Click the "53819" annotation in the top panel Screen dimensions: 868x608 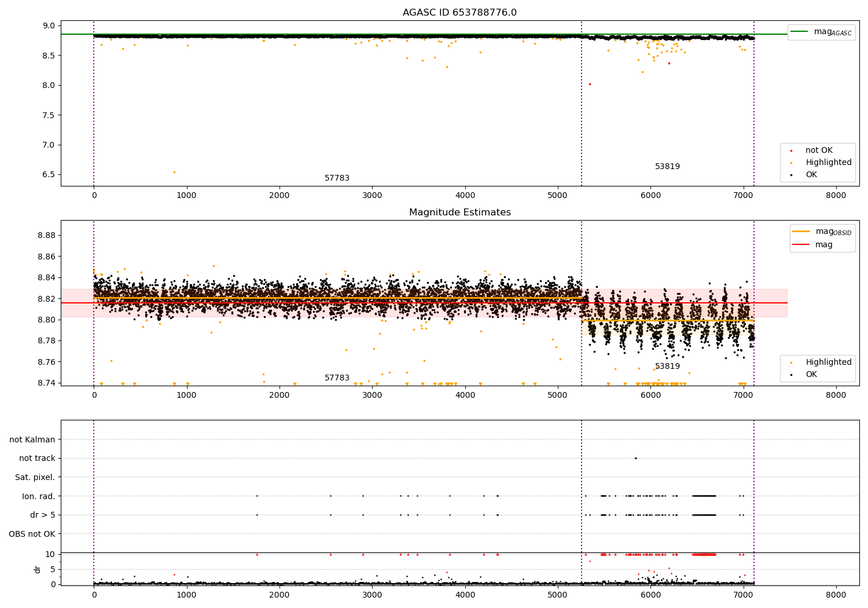(x=667, y=167)
